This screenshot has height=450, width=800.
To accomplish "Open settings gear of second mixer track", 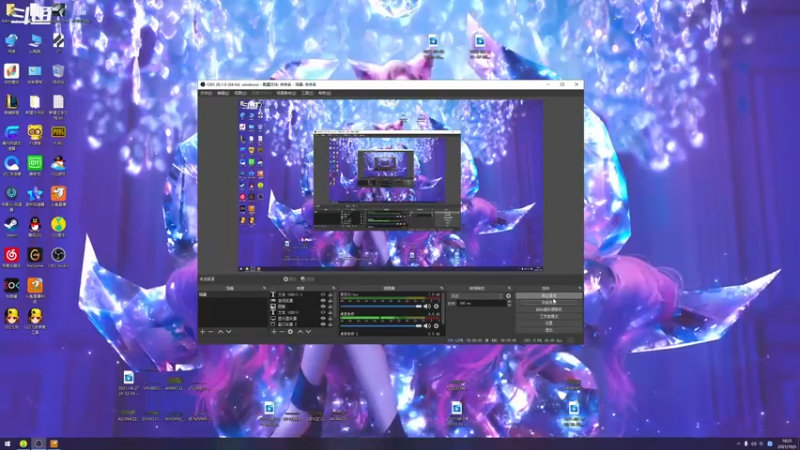I will [x=436, y=326].
